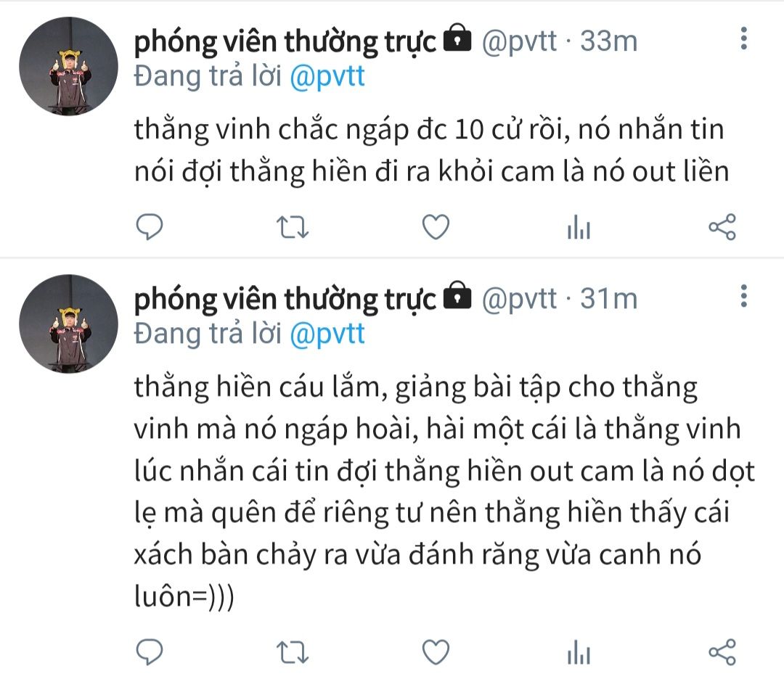
Task: View analytics of the 33m tweet
Action: pos(579,227)
